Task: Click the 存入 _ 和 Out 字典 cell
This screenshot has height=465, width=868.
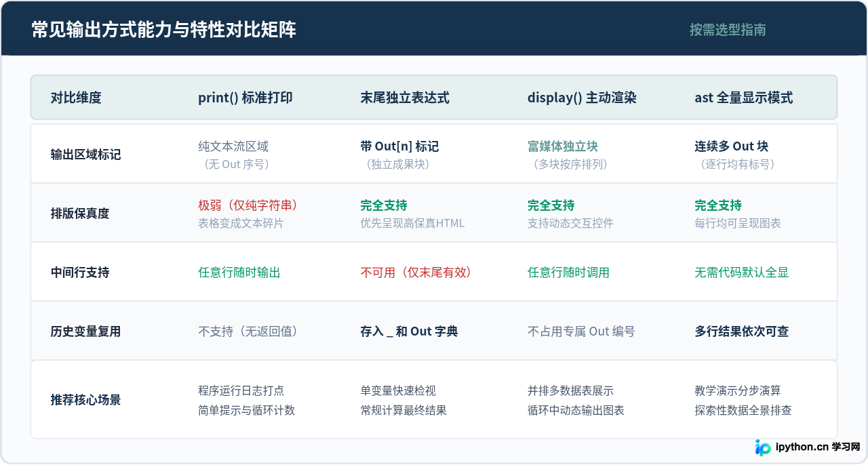Action: pos(409,331)
